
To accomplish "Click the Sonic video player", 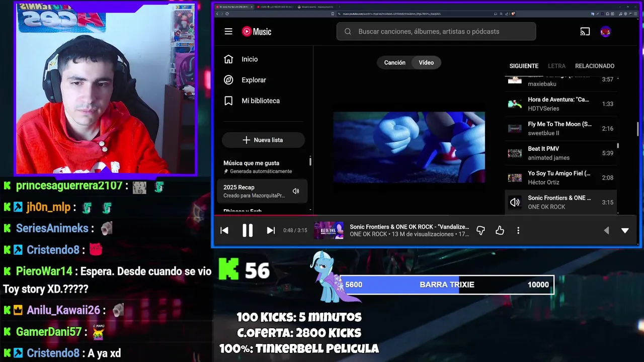I will point(409,147).
